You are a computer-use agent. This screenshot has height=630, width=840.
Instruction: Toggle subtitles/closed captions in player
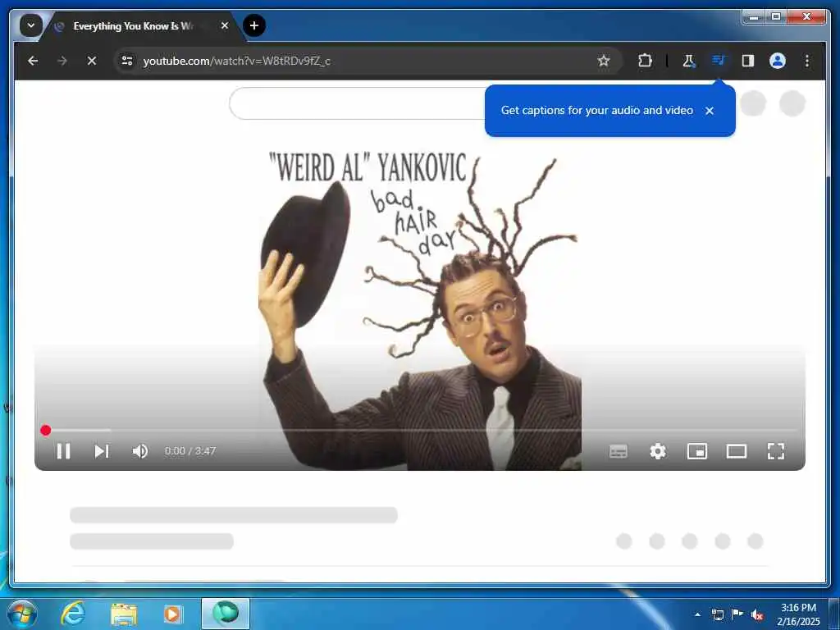(x=619, y=451)
